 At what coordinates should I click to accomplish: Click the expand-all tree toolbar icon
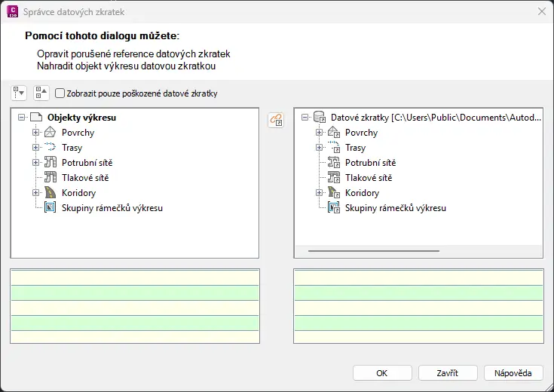point(19,93)
